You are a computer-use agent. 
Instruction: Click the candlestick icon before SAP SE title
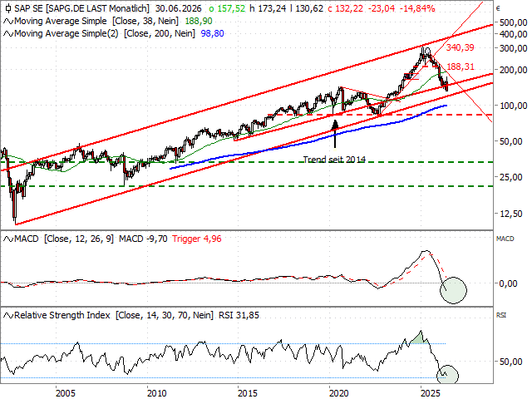[x=8, y=8]
